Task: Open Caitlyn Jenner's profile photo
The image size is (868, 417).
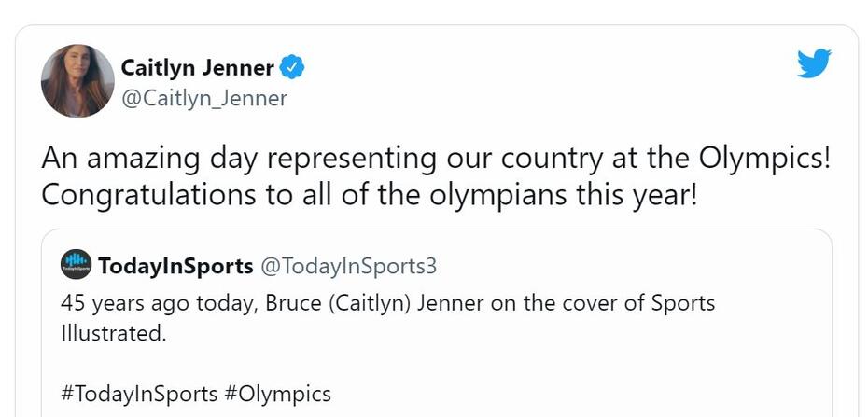Action: click(77, 81)
